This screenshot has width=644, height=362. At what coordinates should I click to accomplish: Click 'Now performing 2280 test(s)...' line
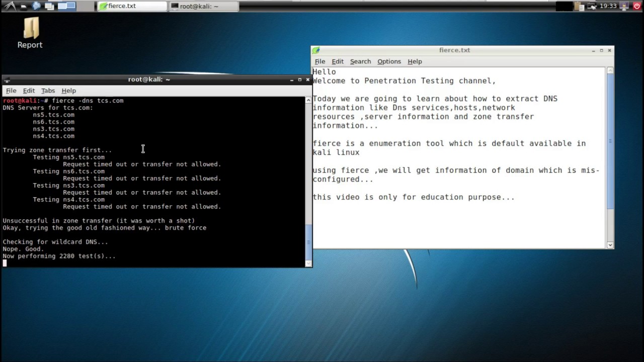59,255
